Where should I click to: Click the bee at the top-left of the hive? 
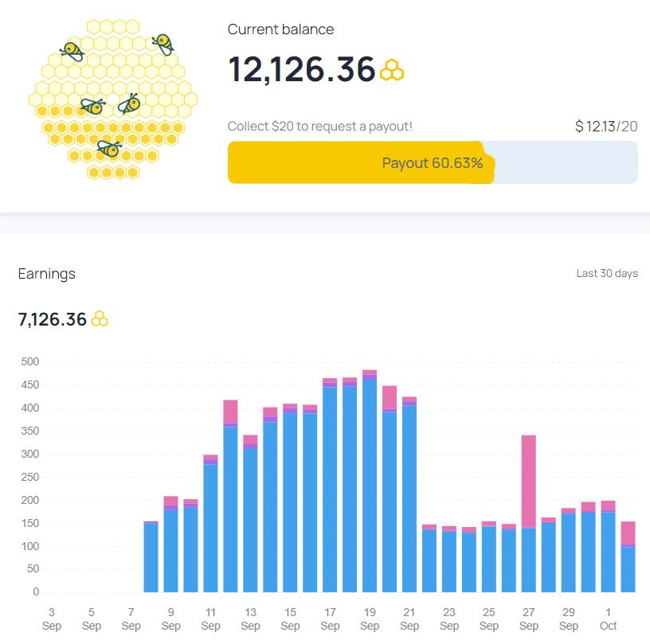pos(72,53)
